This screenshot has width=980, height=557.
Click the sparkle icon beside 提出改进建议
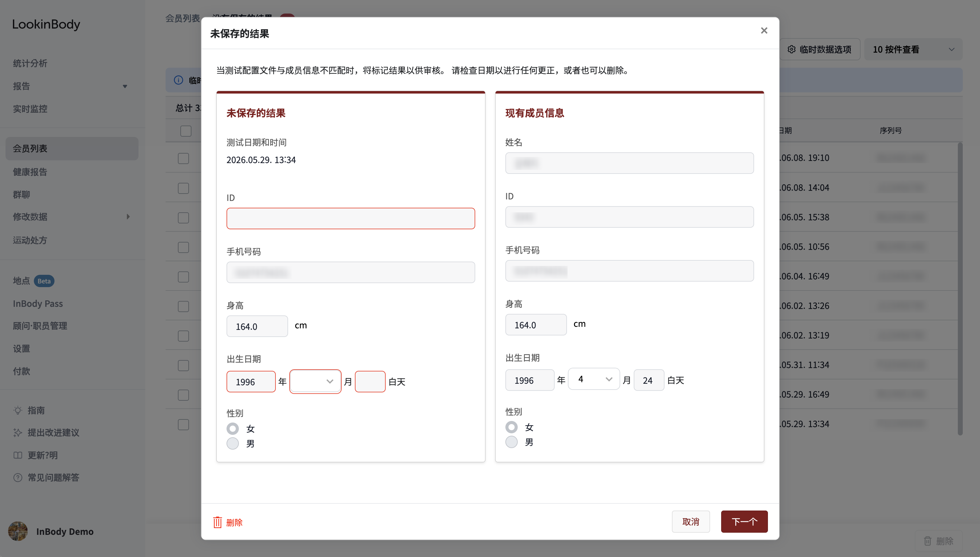[18, 433]
